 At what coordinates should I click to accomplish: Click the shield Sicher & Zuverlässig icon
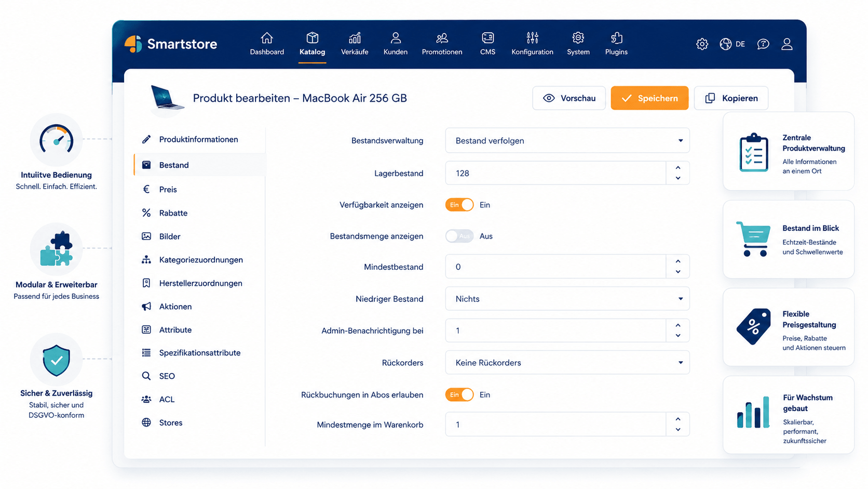tap(56, 360)
